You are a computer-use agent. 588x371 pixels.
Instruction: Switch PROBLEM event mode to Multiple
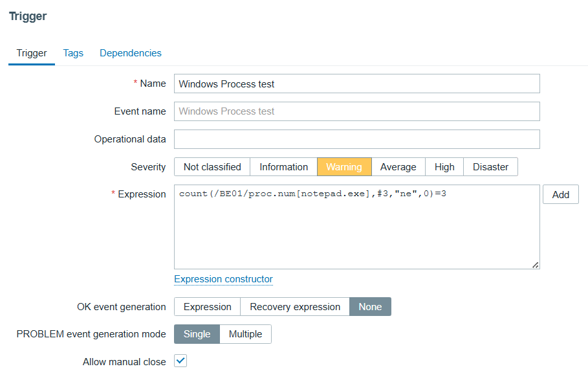(245, 334)
